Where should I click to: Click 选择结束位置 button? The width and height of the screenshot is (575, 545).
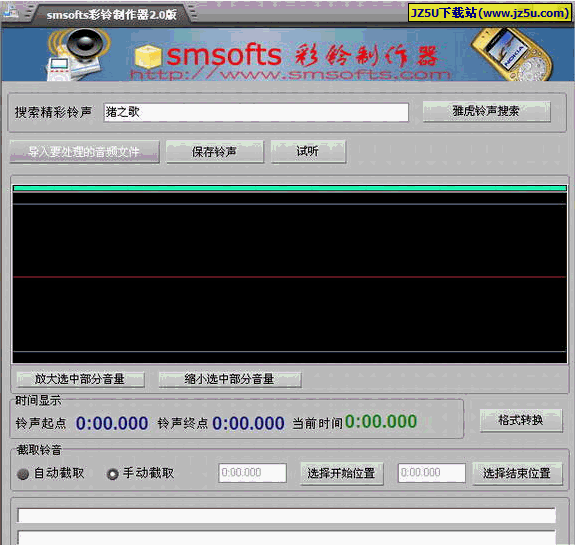(x=517, y=473)
